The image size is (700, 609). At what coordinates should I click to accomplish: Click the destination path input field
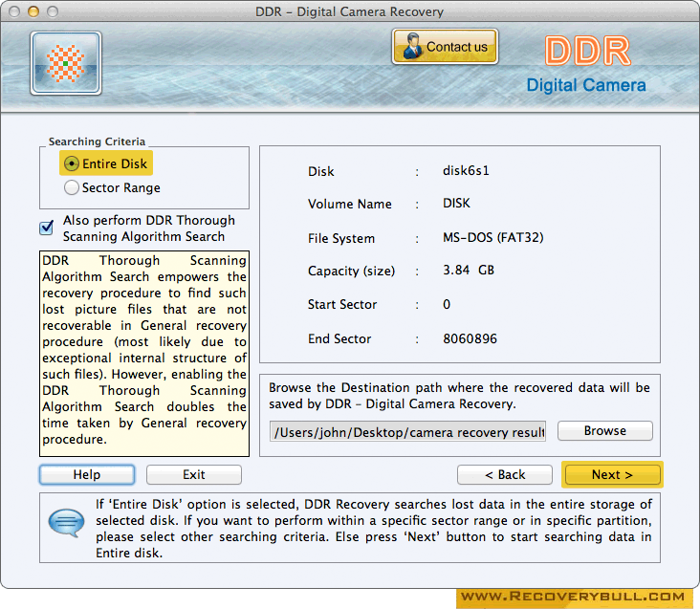click(407, 431)
